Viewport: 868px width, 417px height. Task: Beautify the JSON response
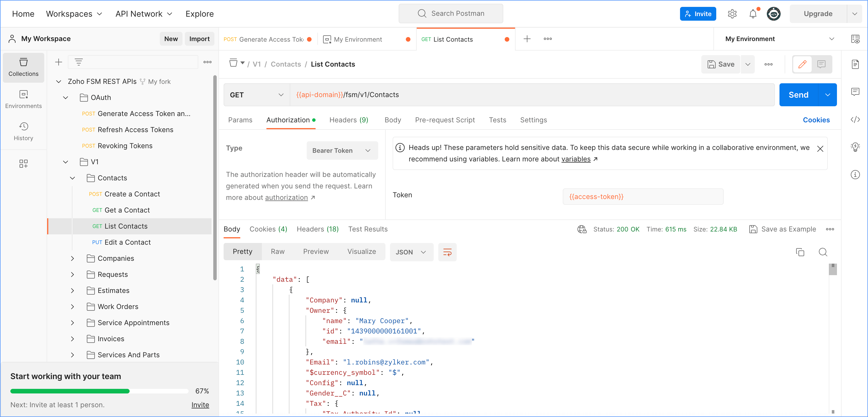point(447,252)
